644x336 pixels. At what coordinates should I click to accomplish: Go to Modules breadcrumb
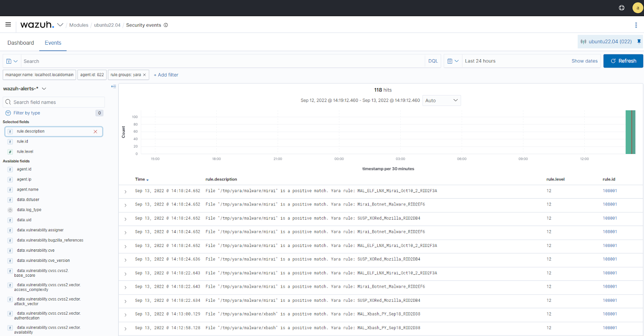tap(78, 25)
